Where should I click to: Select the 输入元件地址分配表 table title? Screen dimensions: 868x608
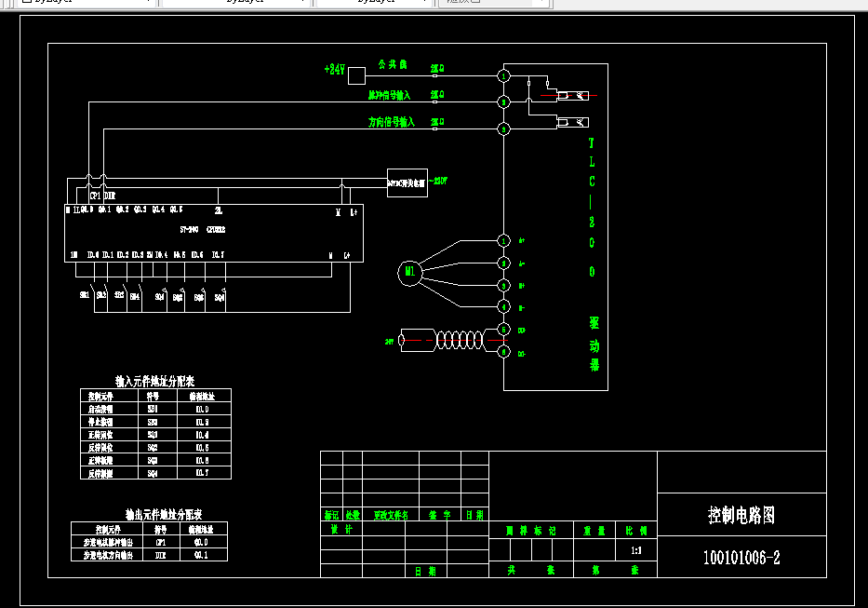(155, 382)
